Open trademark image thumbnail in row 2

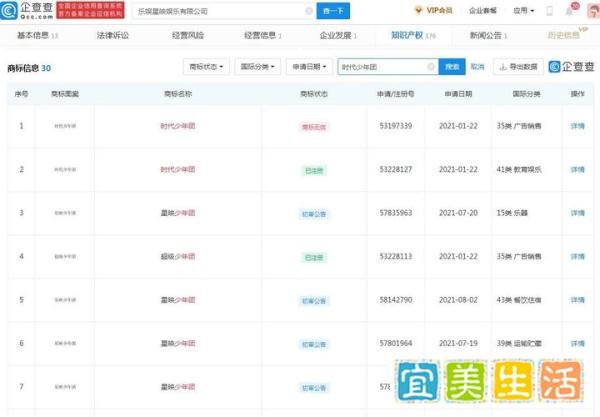tap(65, 169)
